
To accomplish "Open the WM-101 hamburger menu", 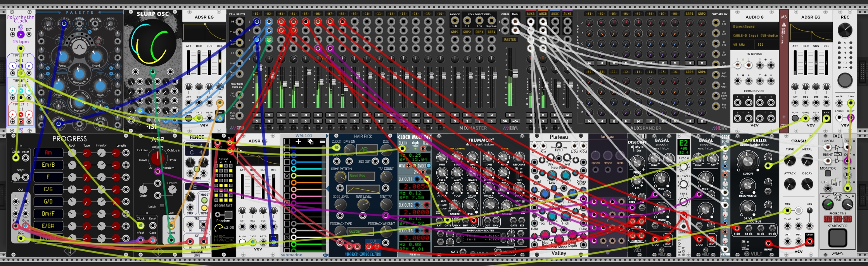I will click(322, 142).
